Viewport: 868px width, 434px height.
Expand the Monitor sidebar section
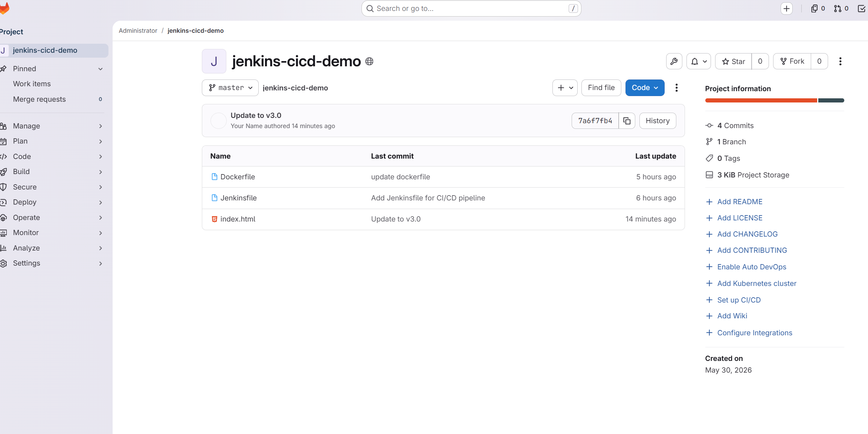52,233
